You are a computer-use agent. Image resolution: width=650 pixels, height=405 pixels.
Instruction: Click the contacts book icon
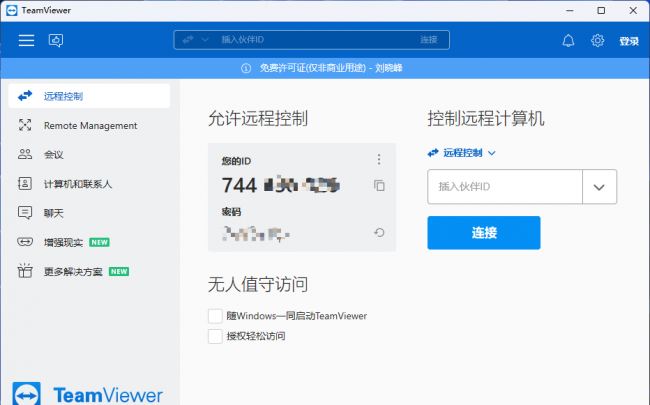[25, 183]
